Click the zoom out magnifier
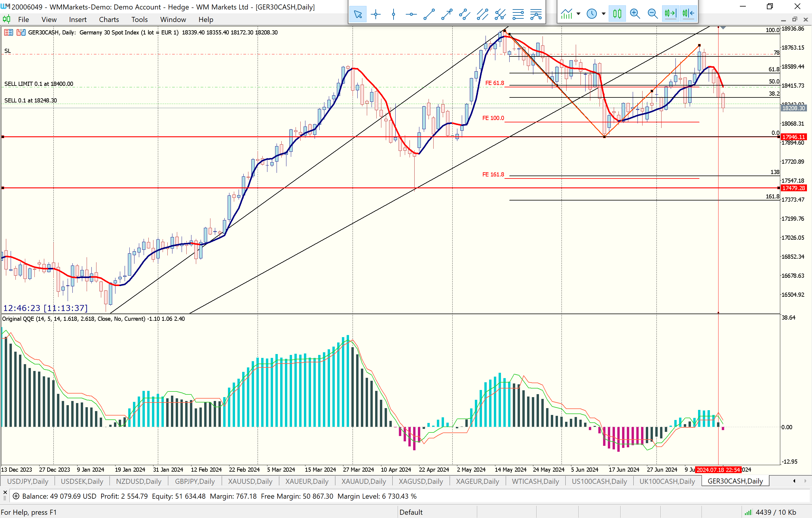 653,13
